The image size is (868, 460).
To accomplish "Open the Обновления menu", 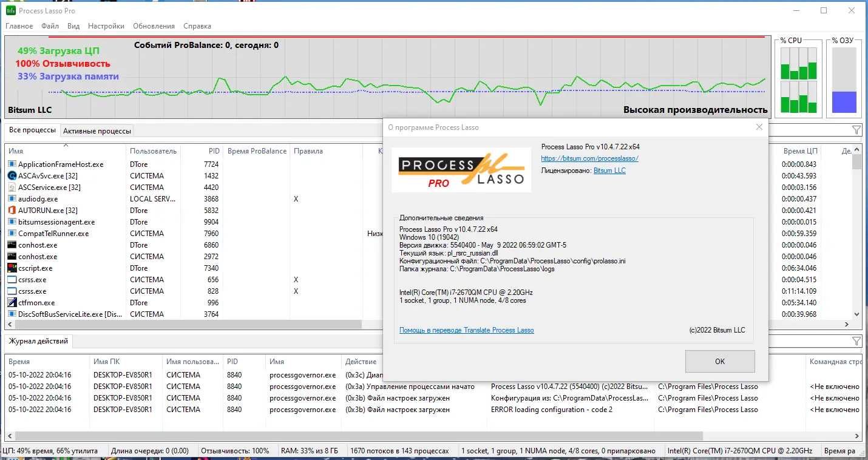I will point(154,26).
